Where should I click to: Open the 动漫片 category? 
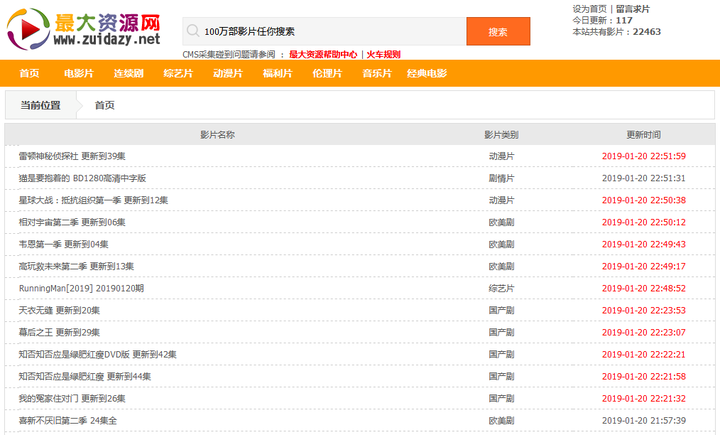coord(227,73)
